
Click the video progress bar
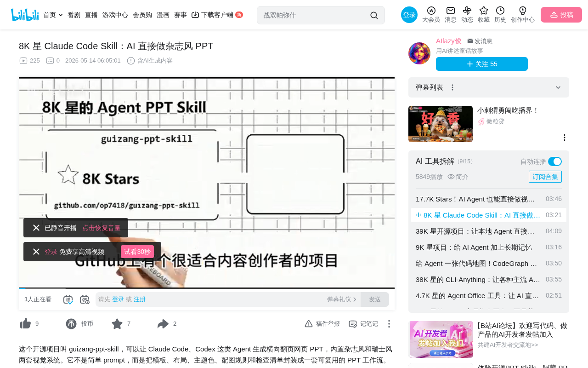coord(207,288)
